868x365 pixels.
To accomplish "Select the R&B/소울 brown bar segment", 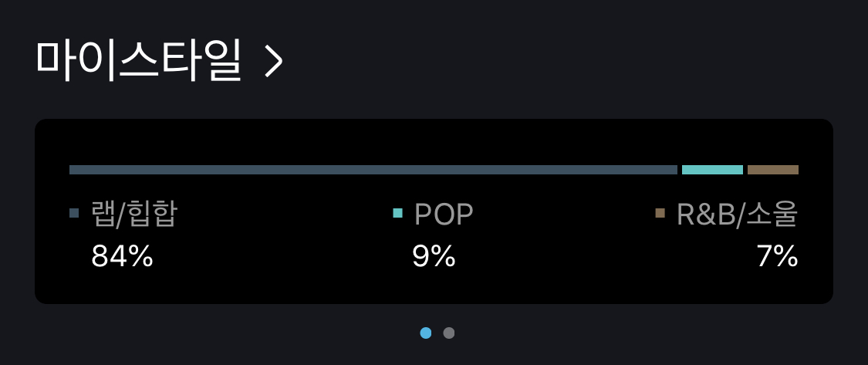I will tap(773, 170).
